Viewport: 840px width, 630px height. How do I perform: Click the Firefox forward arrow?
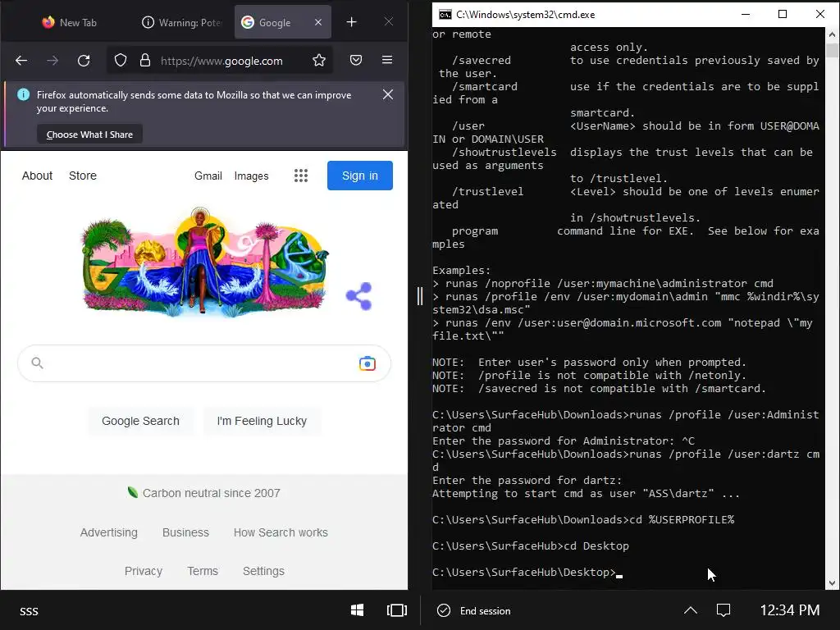tap(52, 61)
